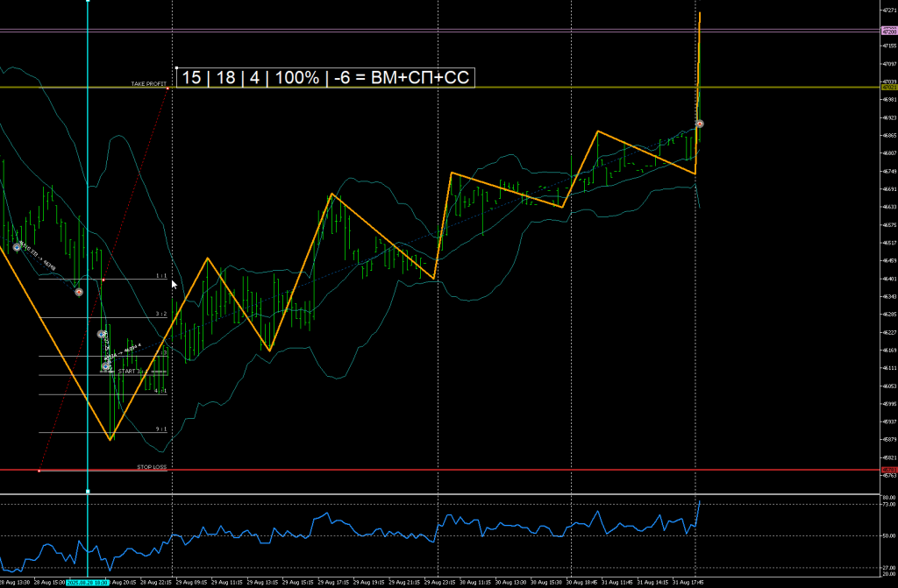Image resolution: width=898 pixels, height=588 pixels.
Task: Click the red anchor point on 1:1 line
Action: (103, 280)
